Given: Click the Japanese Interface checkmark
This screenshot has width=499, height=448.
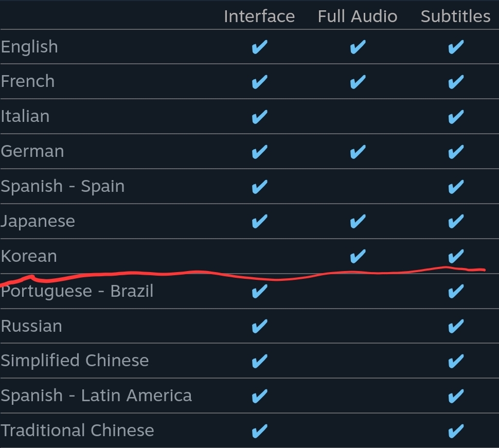Looking at the screenshot, I should click(260, 221).
